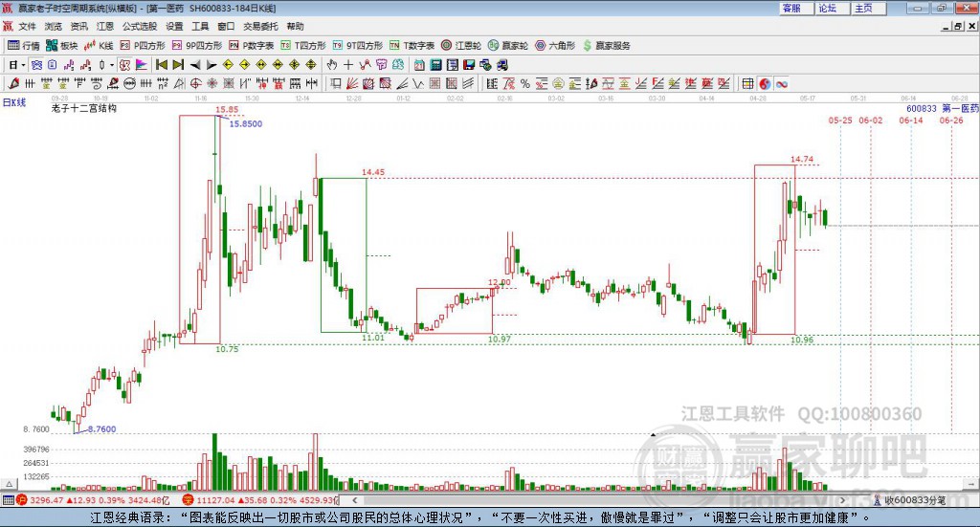Switch to the K线 chart view
The image size is (980, 527).
point(99,46)
